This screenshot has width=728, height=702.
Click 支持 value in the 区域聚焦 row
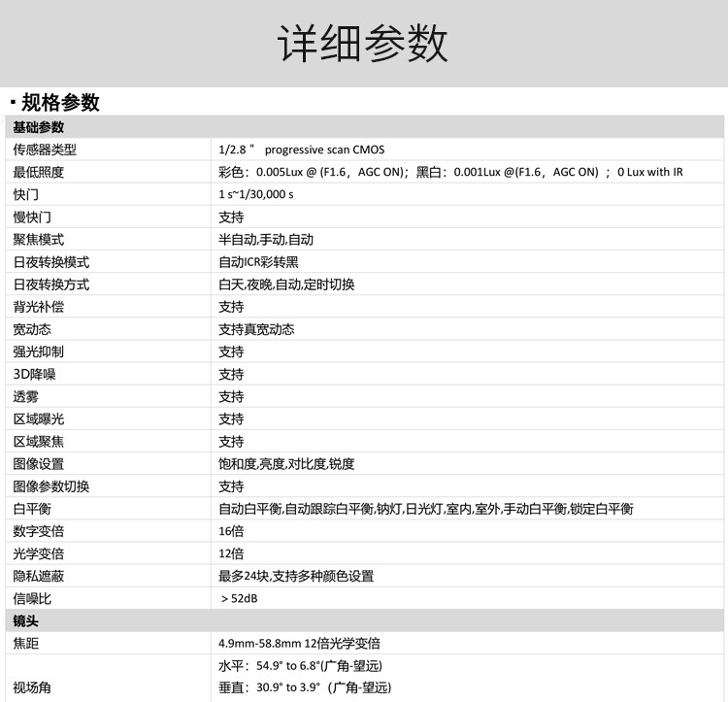[x=231, y=441]
